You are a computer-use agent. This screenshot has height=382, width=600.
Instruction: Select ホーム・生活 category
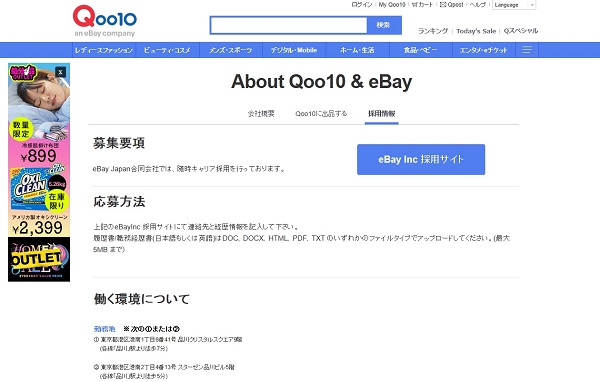click(x=357, y=50)
